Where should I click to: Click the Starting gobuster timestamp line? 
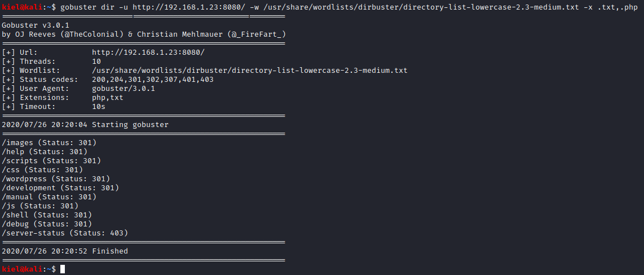point(85,125)
